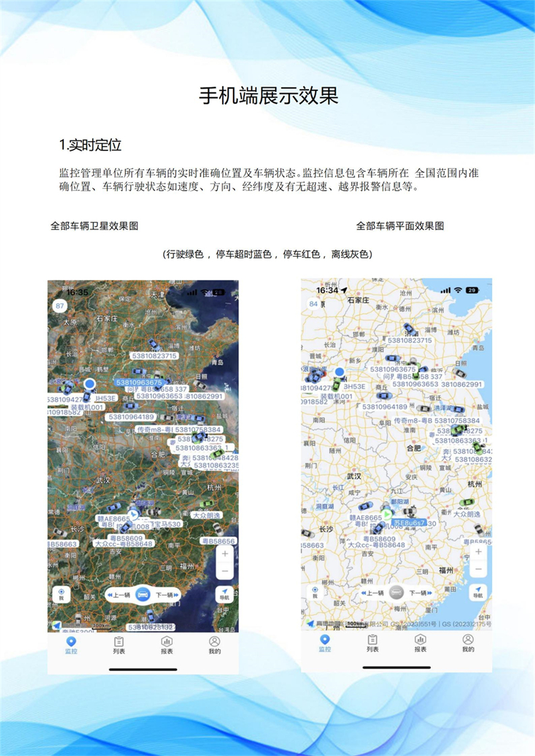Tap 我的 profile icon in satellite view
The image size is (535, 756).
tap(215, 645)
